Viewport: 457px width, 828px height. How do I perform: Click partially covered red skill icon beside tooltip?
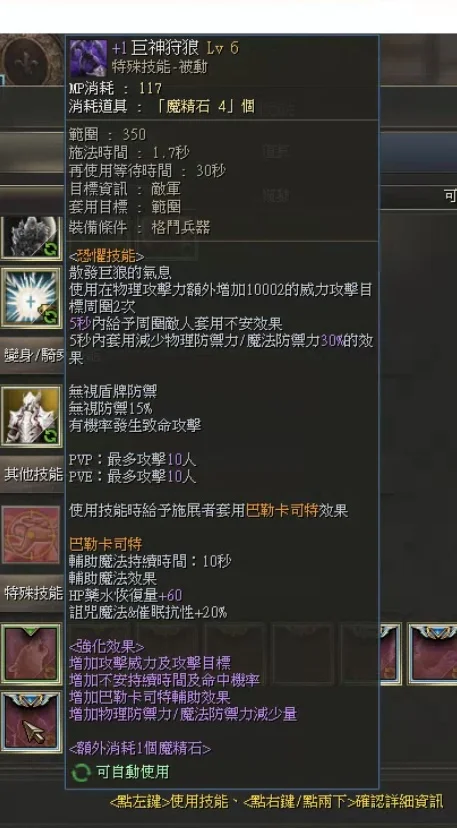pos(390,654)
